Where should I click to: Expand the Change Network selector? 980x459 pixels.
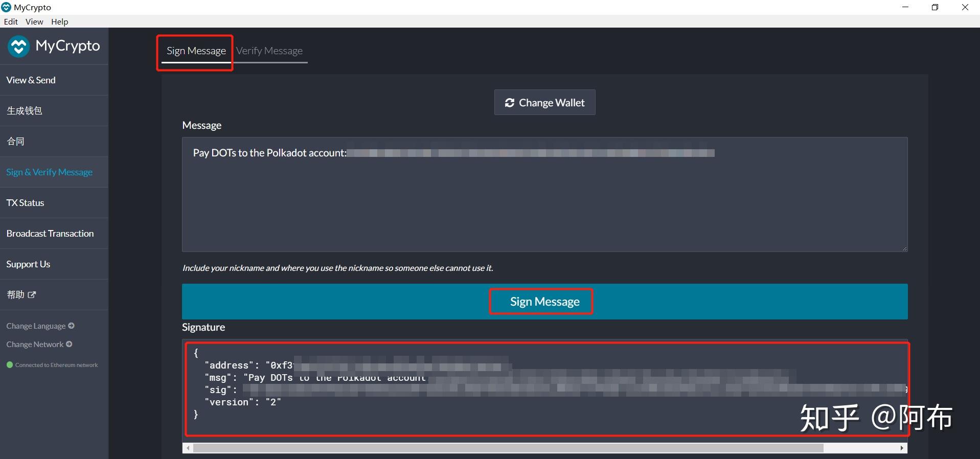[x=39, y=345]
